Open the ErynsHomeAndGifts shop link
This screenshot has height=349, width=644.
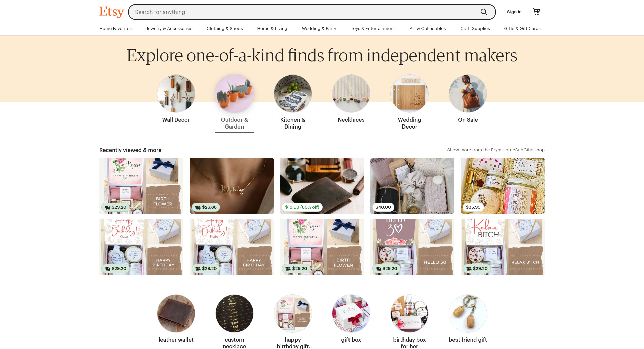click(x=512, y=150)
